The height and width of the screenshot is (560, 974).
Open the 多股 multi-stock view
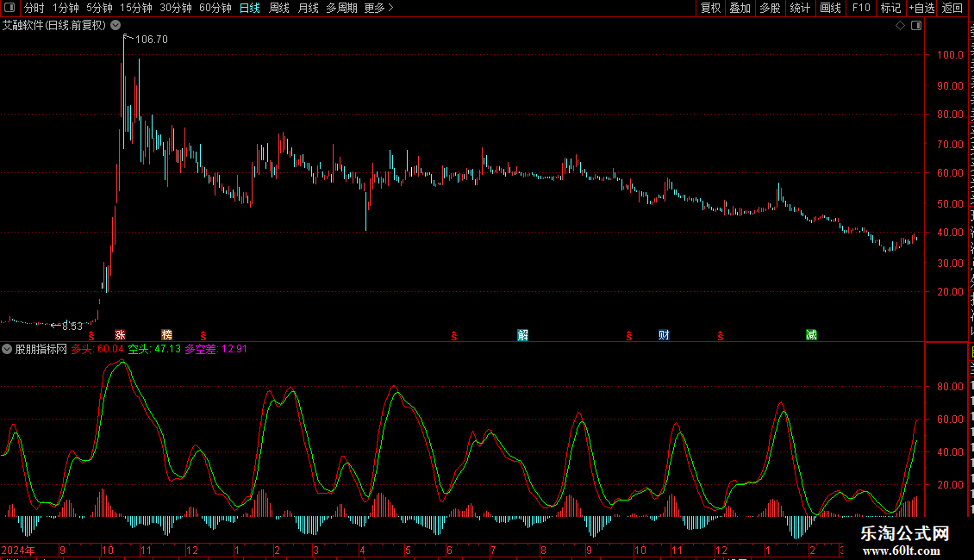(x=770, y=8)
